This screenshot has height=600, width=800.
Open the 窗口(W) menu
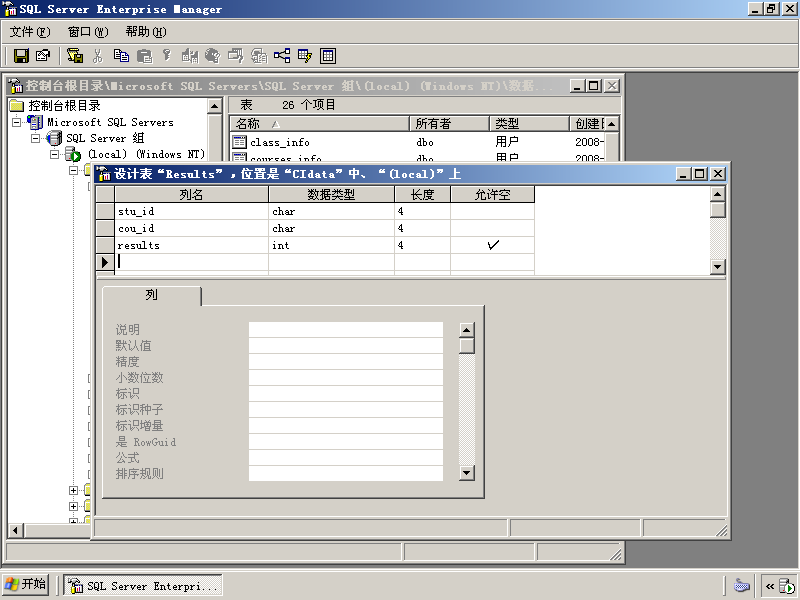[88, 32]
